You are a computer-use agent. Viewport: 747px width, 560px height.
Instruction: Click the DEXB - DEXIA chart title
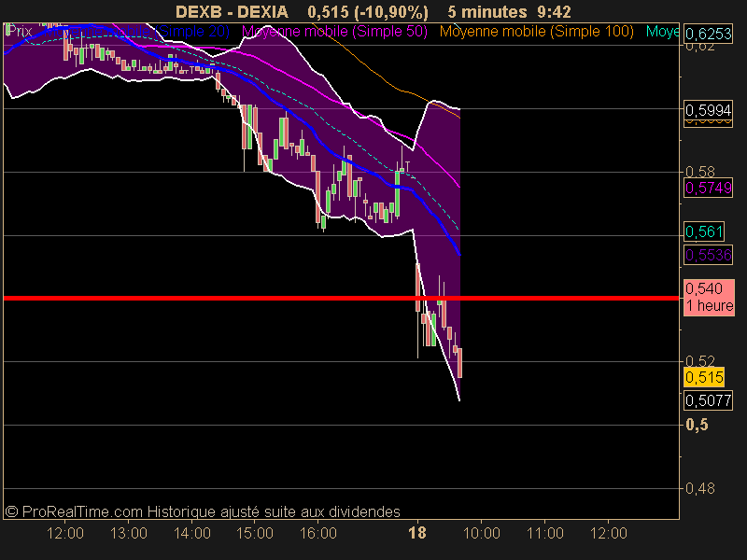point(232,11)
